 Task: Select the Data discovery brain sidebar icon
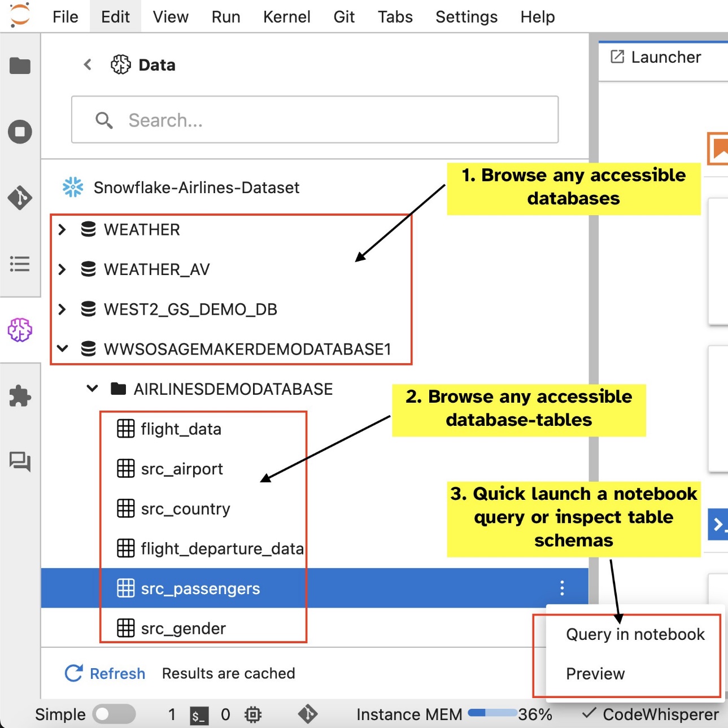pyautogui.click(x=20, y=330)
